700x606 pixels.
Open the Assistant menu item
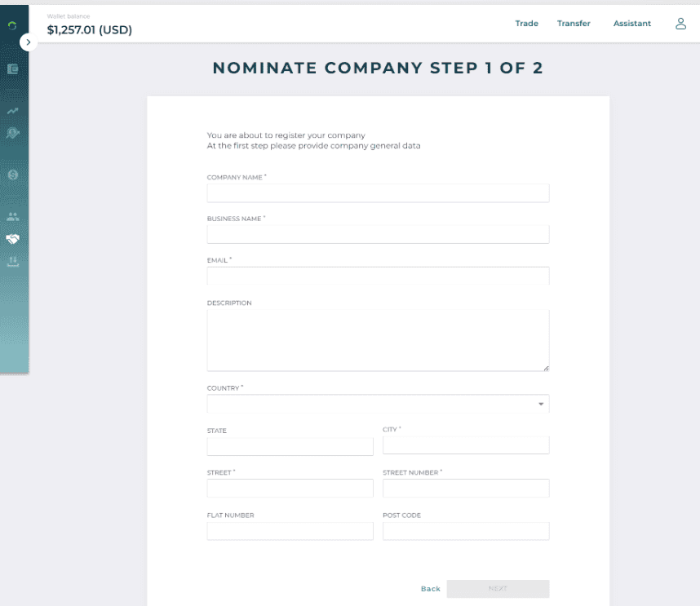coord(631,23)
